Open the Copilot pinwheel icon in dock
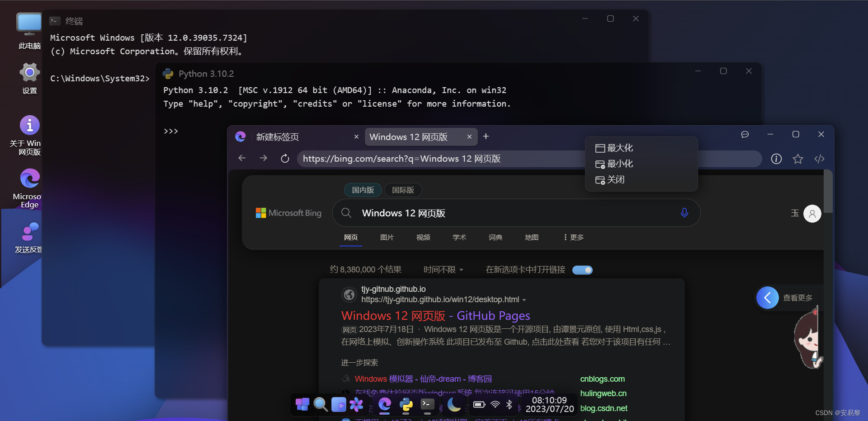This screenshot has height=421, width=868. click(x=356, y=404)
